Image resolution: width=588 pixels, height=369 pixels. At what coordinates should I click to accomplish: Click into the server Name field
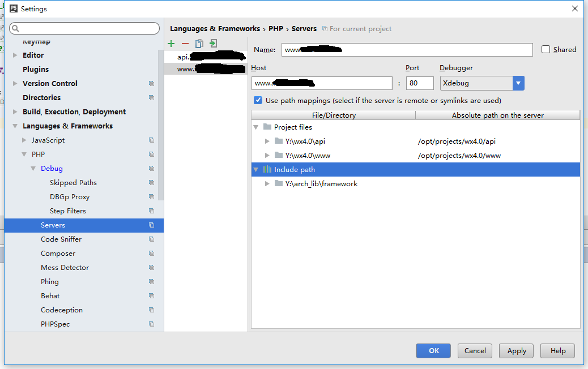(x=407, y=49)
